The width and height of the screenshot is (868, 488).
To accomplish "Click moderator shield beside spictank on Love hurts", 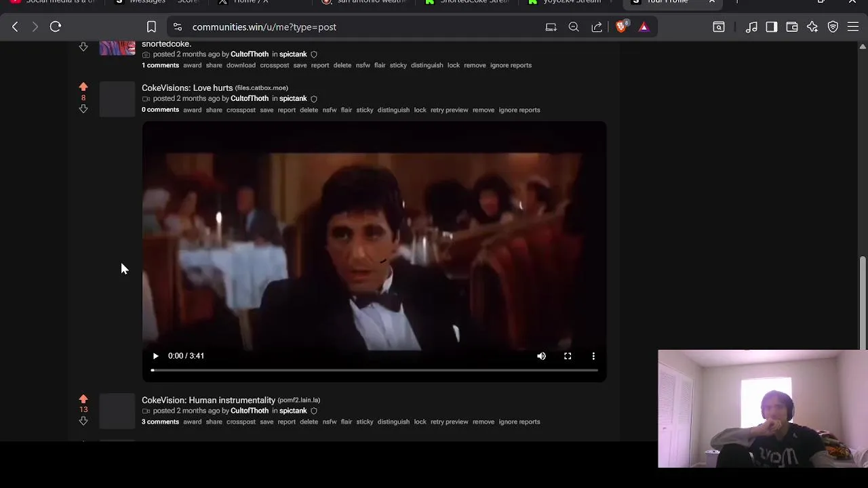I will (x=313, y=99).
